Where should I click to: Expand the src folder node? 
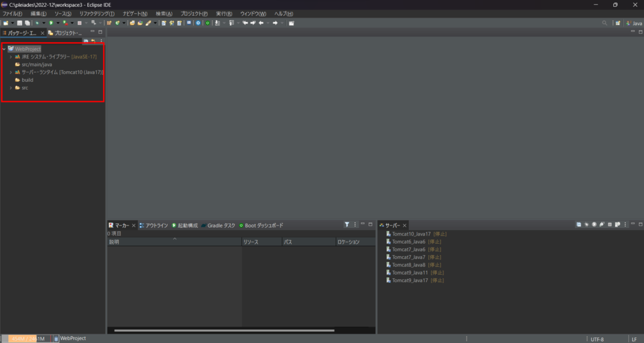point(11,88)
